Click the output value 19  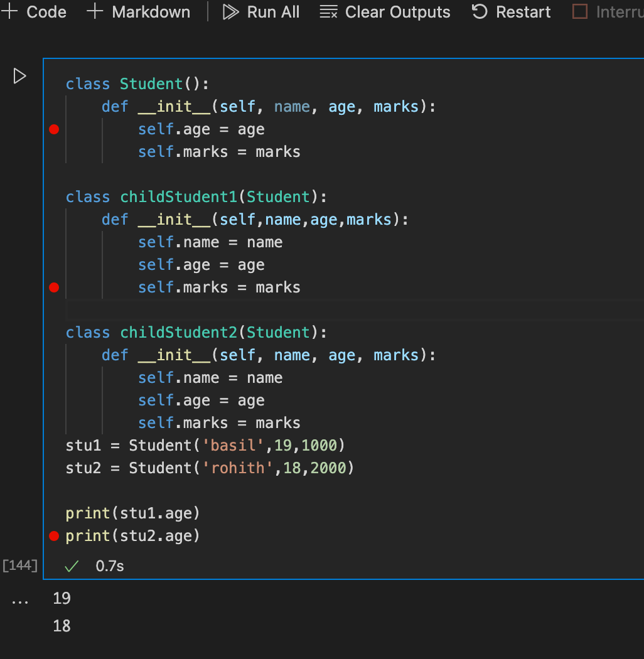(62, 598)
